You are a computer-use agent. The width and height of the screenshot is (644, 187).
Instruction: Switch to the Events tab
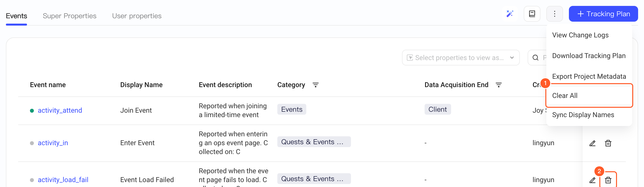(x=16, y=16)
